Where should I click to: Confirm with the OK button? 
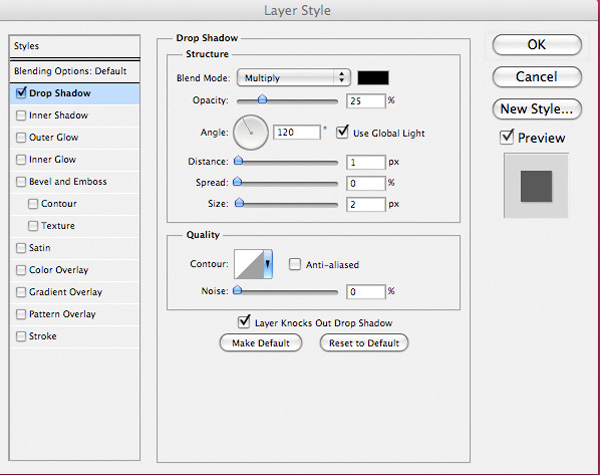click(537, 45)
